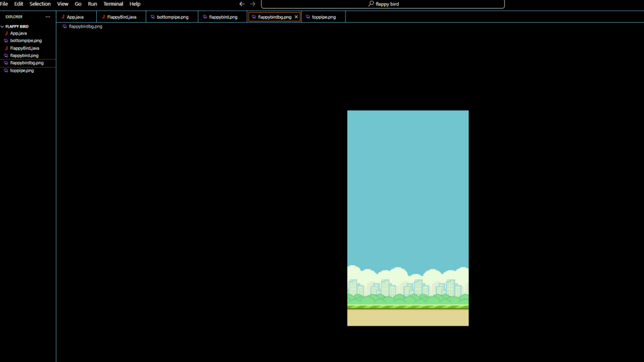Open Explorer more actions ellipsis

[x=48, y=17]
